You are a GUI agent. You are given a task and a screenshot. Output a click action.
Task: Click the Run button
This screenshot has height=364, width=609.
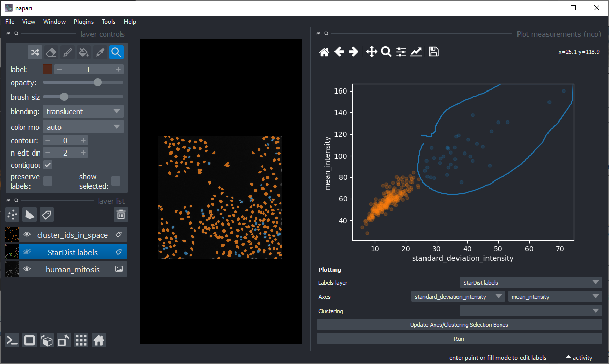[x=459, y=338]
